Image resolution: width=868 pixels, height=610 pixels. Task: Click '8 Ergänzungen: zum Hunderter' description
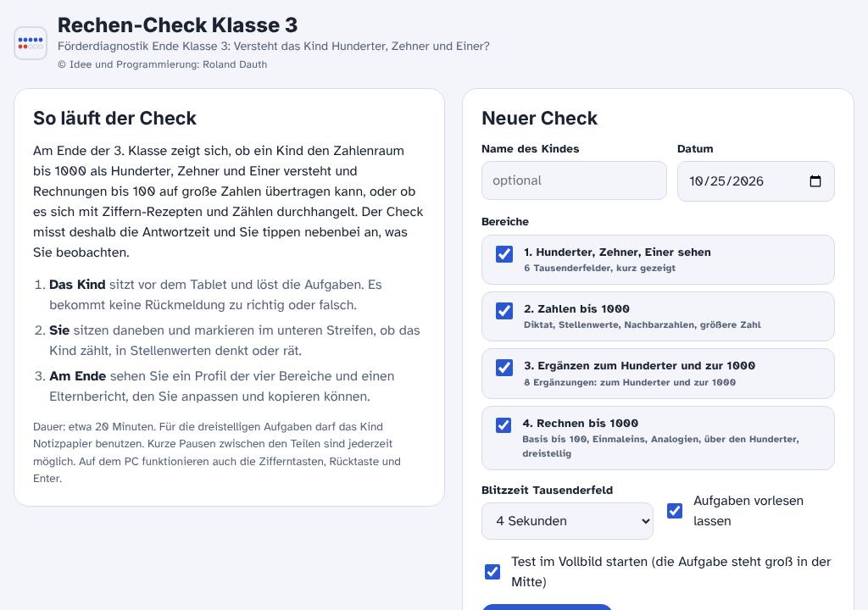tap(630, 382)
